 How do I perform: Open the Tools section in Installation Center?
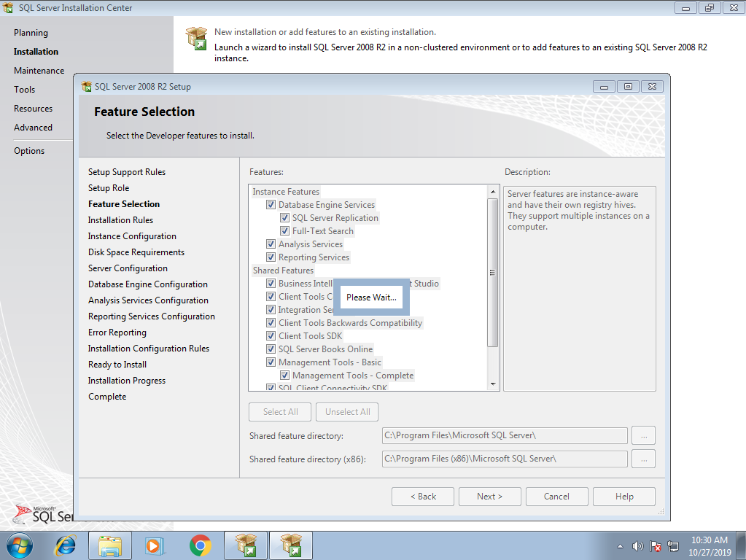(24, 90)
